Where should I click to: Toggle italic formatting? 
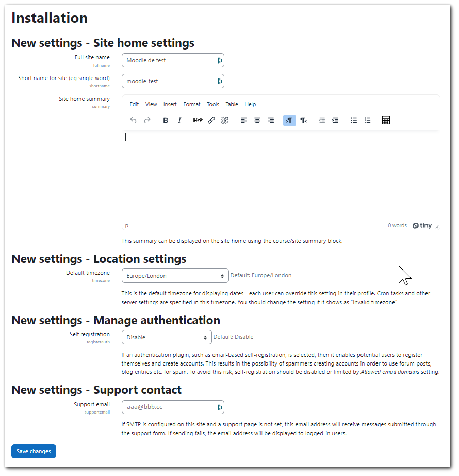(179, 120)
